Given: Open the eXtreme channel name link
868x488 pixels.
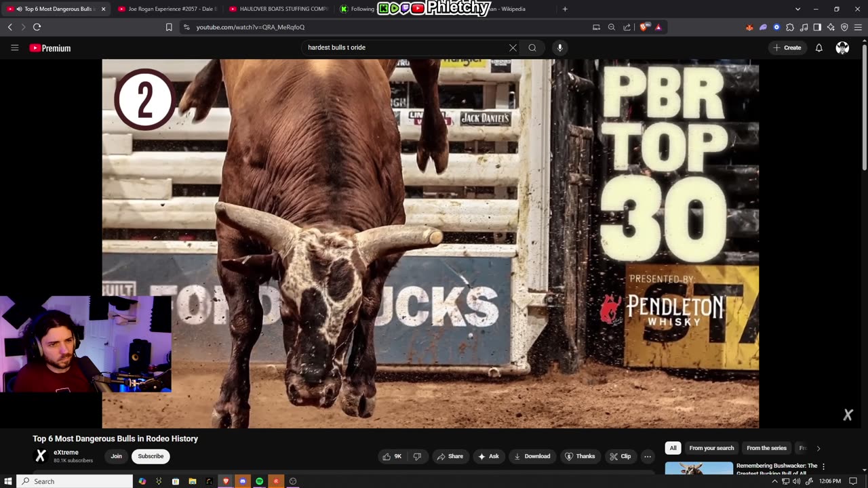Looking at the screenshot, I should (66, 452).
